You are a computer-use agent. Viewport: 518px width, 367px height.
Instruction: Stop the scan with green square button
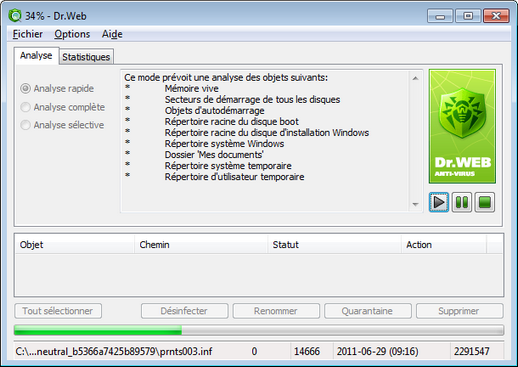485,202
